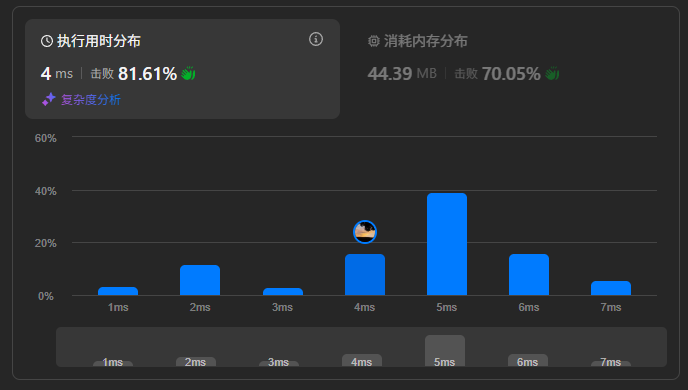
Task: Click the user avatar above the 4ms bar
Action: click(365, 232)
